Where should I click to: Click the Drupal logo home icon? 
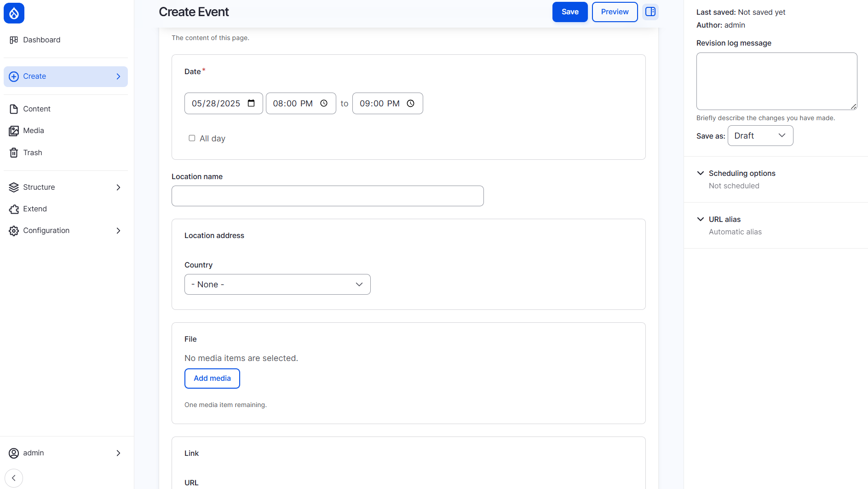pyautogui.click(x=14, y=13)
